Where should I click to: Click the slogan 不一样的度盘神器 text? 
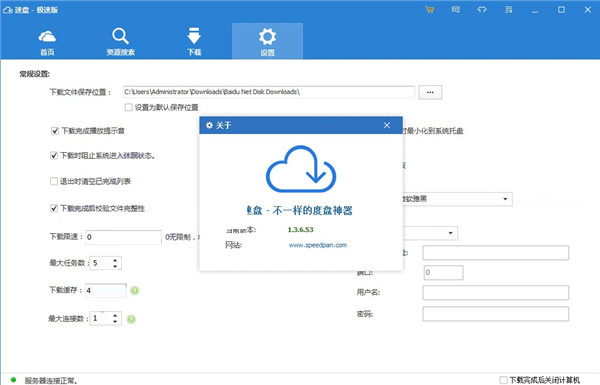click(312, 210)
